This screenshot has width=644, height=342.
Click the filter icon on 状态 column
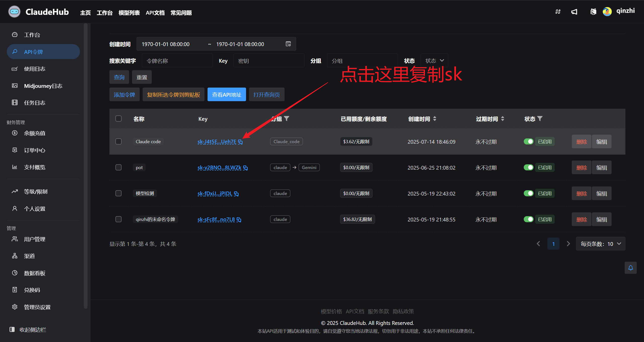pos(540,119)
